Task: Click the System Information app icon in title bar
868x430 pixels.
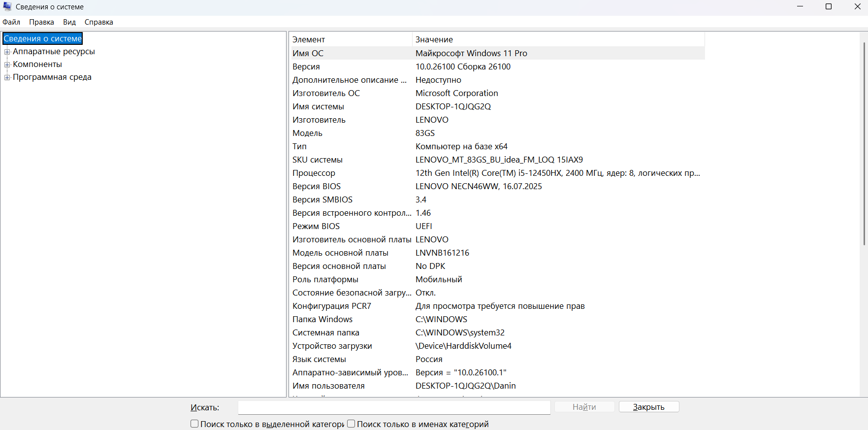Action: (7, 6)
